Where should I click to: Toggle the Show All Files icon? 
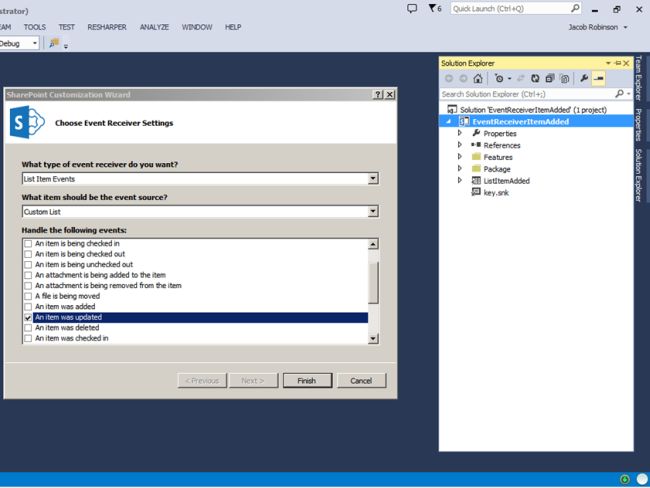pyautogui.click(x=564, y=78)
